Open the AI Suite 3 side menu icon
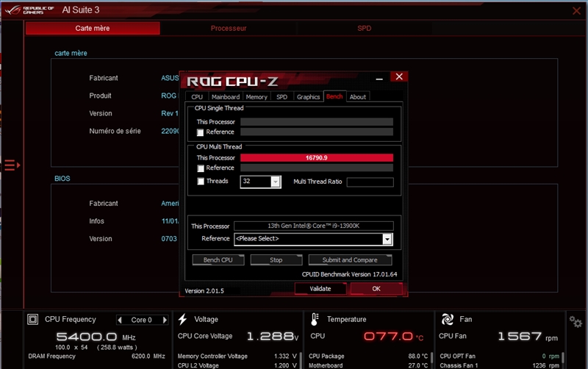 (x=12, y=165)
